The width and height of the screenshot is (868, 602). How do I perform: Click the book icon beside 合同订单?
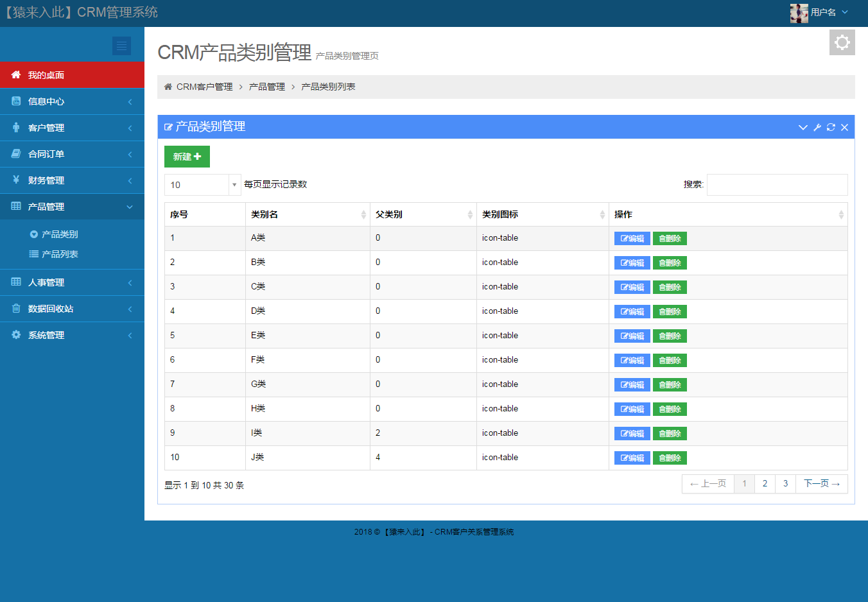coord(15,154)
